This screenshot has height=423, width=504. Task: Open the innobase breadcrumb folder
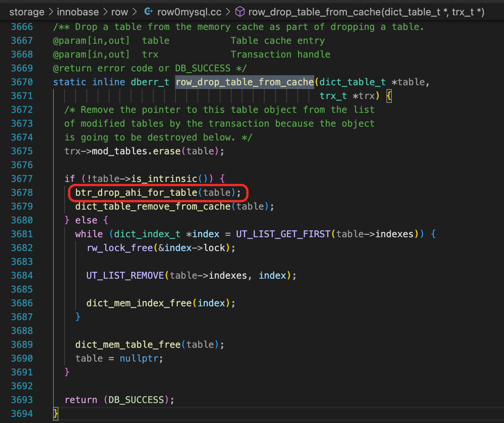coord(78,12)
